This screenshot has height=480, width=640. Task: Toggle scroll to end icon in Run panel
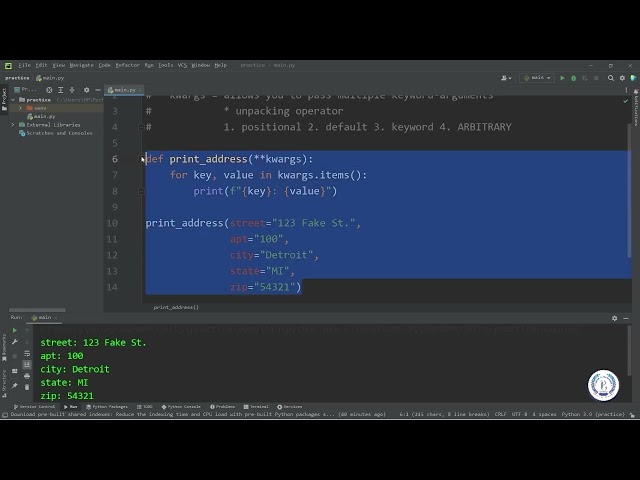tap(27, 364)
